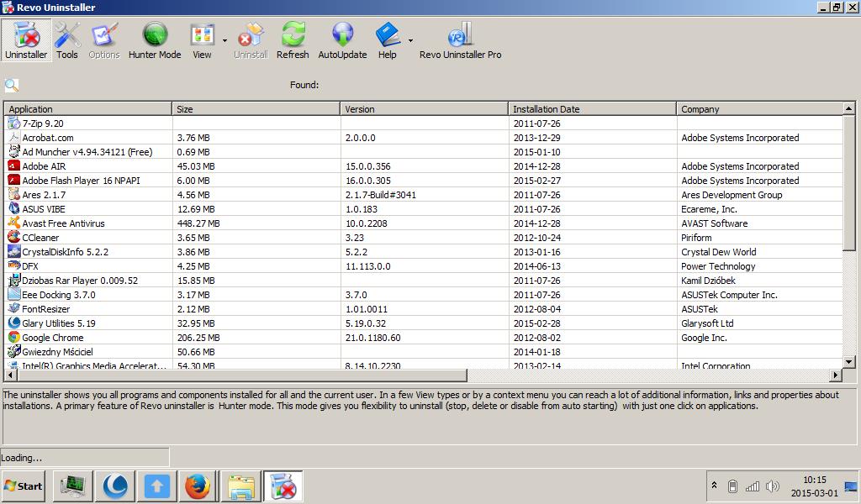Click the Uninstall toolbar icon
This screenshot has width=861, height=504.
251,40
